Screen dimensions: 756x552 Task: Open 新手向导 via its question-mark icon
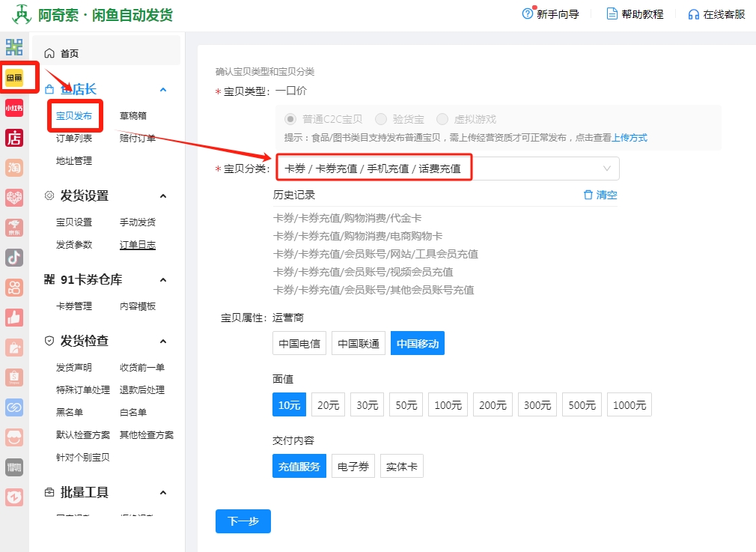[528, 13]
